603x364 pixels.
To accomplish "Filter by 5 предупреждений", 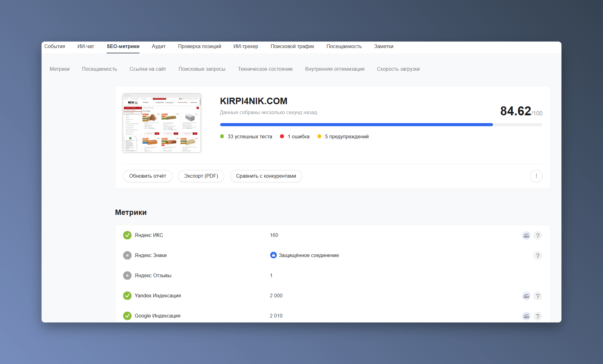I will pos(347,137).
